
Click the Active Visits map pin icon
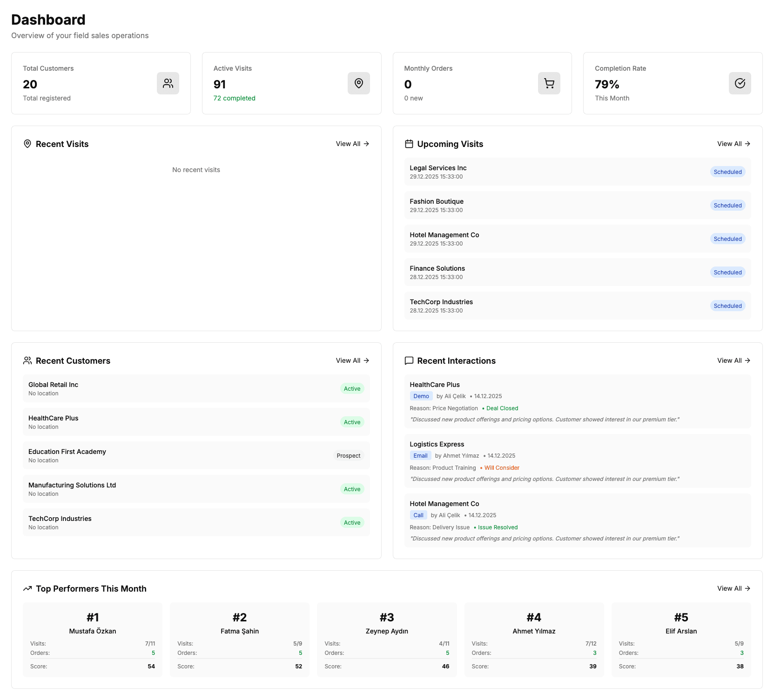pos(358,83)
